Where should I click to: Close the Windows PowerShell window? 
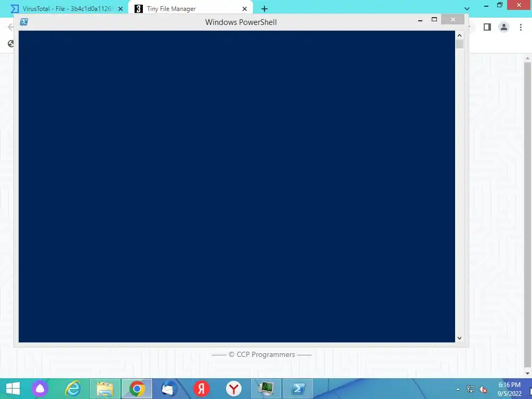(453, 20)
